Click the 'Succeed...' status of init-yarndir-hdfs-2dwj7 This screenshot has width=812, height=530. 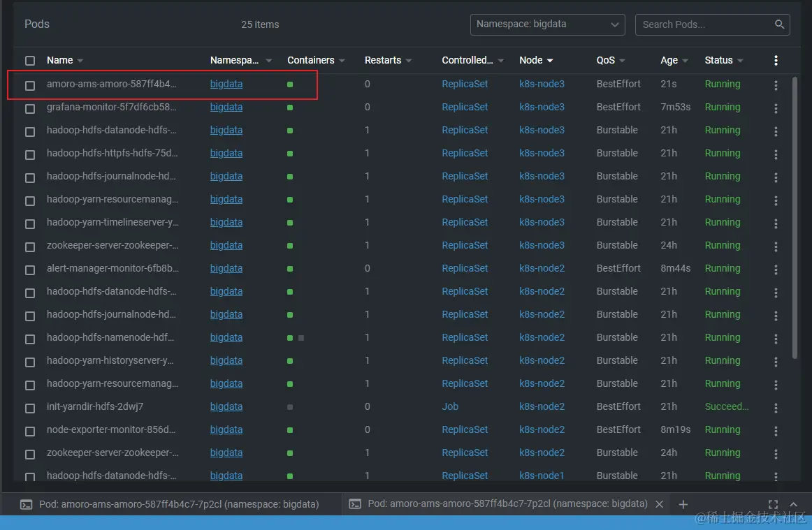[x=727, y=407]
